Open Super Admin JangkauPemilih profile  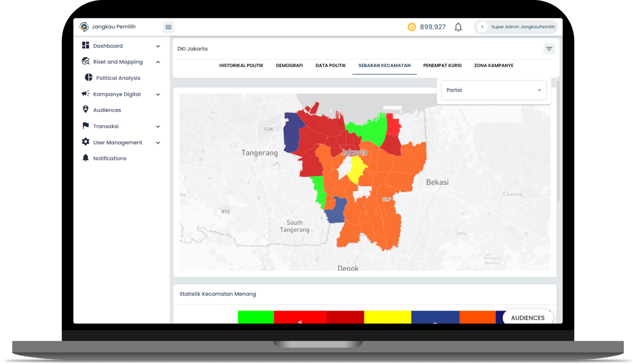click(x=516, y=27)
